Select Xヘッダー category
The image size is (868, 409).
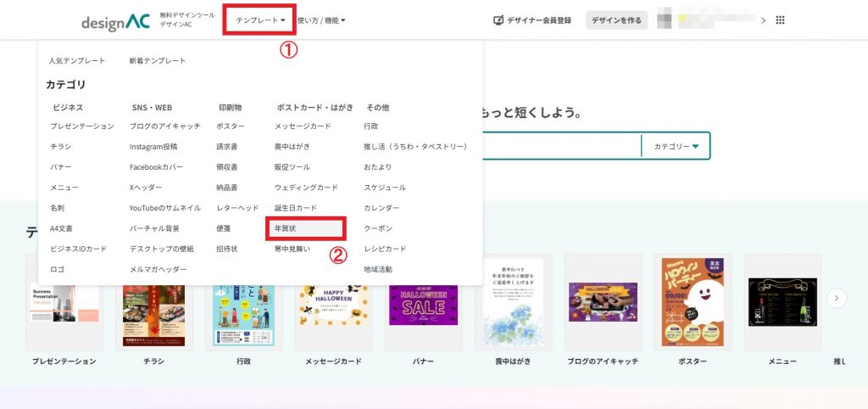[146, 188]
